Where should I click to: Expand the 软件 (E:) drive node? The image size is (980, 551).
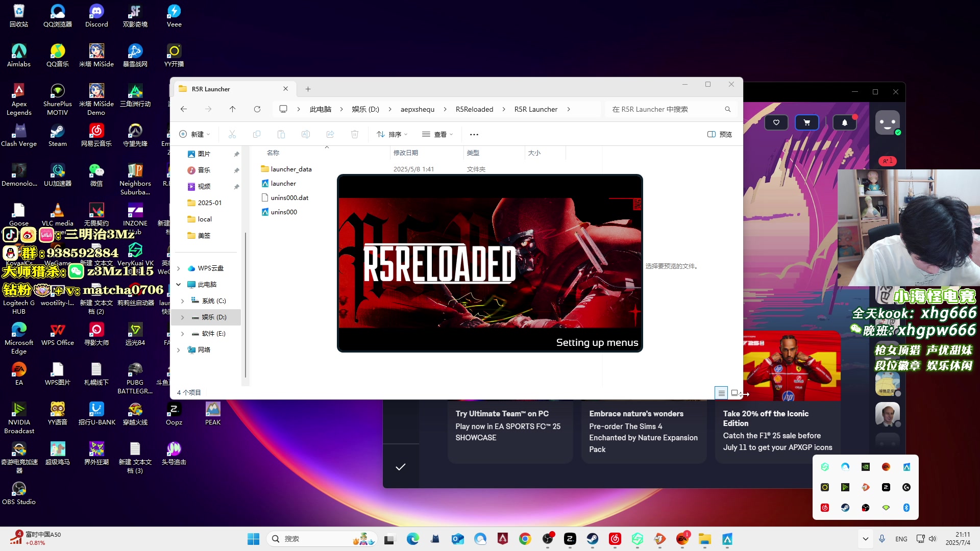point(183,334)
